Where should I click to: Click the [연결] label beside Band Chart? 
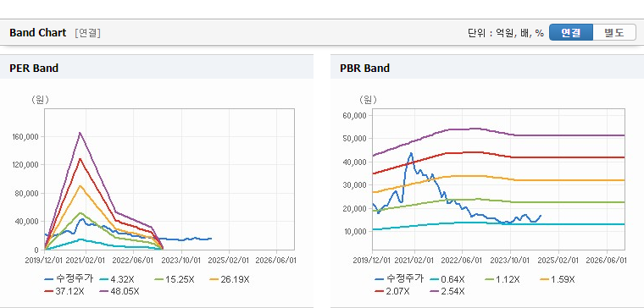coord(87,33)
